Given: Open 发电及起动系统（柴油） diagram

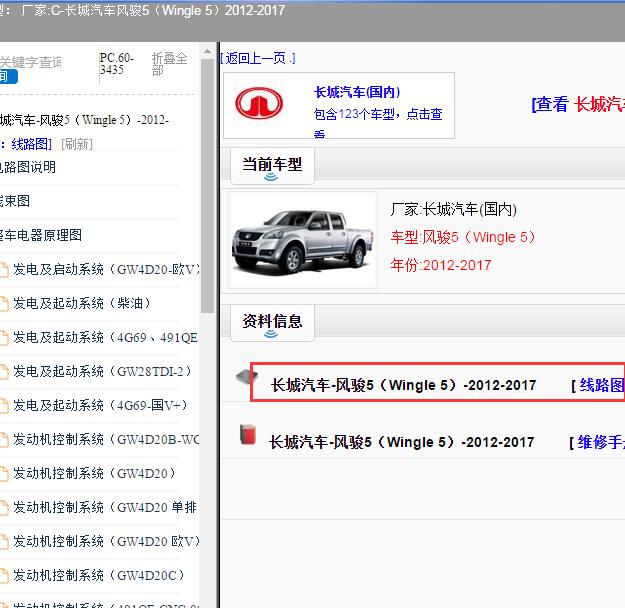Looking at the screenshot, I should tap(82, 303).
